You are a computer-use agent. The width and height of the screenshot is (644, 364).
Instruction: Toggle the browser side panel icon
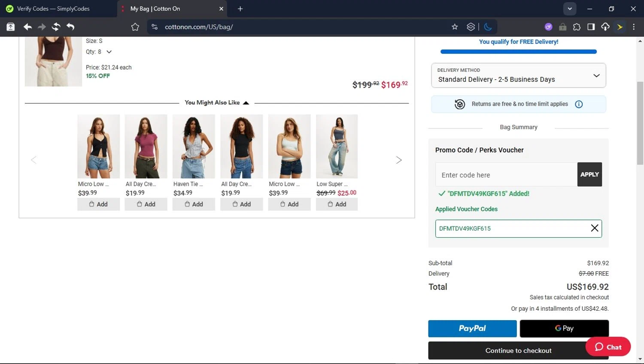591,27
